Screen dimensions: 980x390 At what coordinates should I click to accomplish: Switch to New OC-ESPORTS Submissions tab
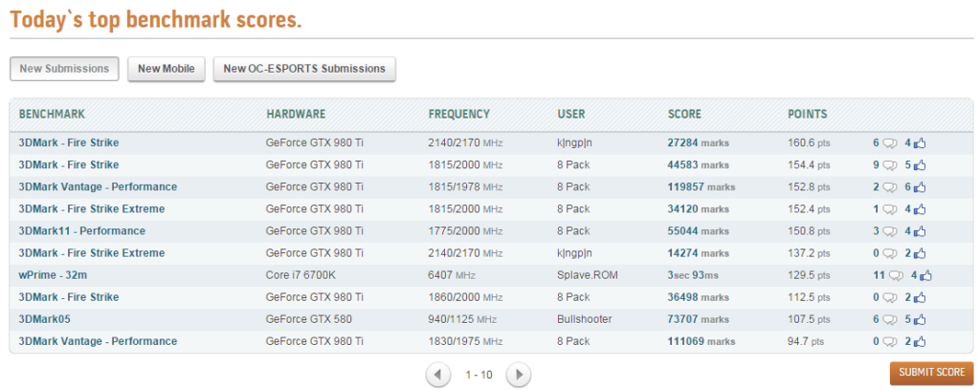tap(304, 69)
